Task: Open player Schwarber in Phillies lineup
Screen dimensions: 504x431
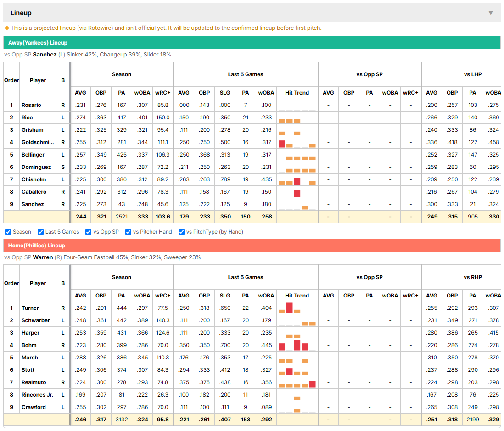Action: coord(36,320)
